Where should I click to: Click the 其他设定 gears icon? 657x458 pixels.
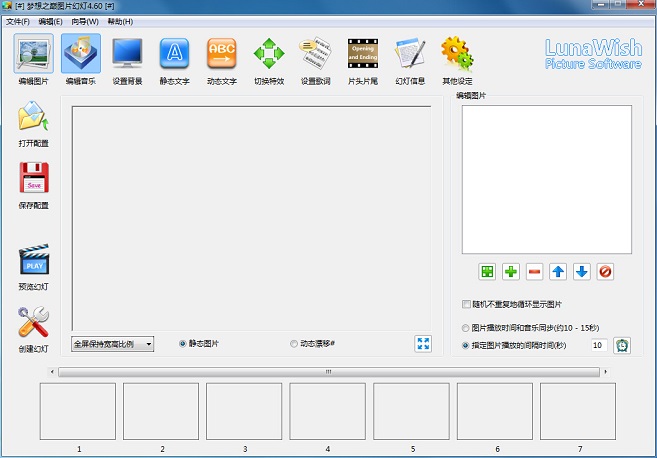click(x=457, y=54)
